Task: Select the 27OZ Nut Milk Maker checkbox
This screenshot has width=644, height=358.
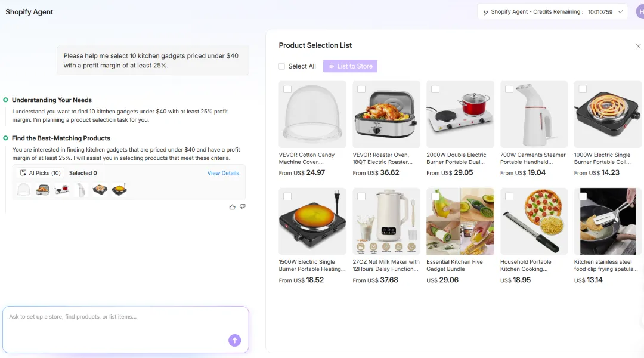Action: pos(361,196)
